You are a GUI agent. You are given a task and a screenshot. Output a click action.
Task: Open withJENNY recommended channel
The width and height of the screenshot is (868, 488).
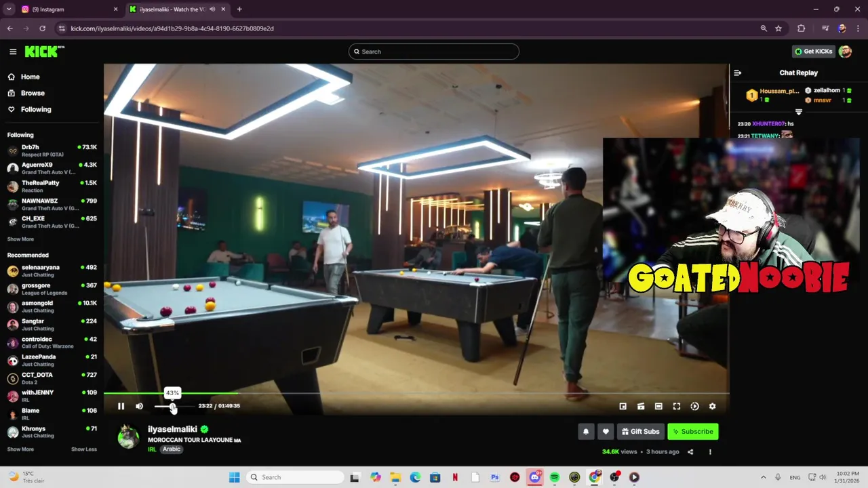[52, 396]
